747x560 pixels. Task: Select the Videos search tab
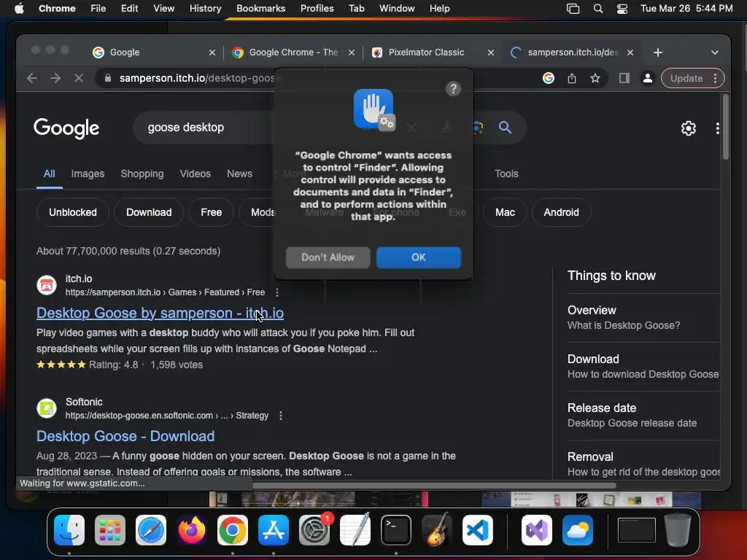point(196,174)
